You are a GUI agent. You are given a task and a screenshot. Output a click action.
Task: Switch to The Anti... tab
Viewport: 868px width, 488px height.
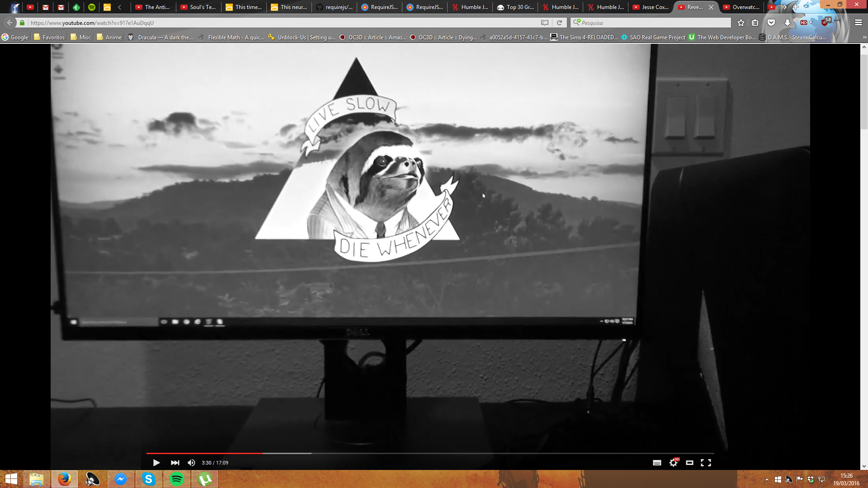153,7
